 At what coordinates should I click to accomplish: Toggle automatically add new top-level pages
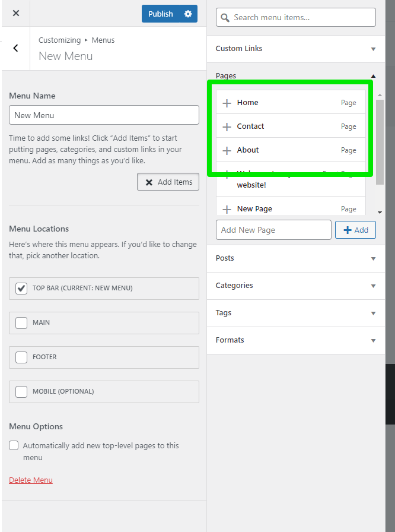pos(13,446)
